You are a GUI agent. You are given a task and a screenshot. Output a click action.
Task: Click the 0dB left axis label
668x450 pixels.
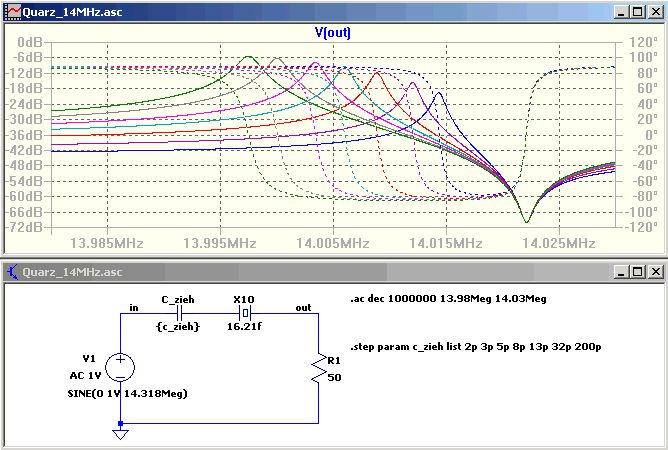coord(30,42)
